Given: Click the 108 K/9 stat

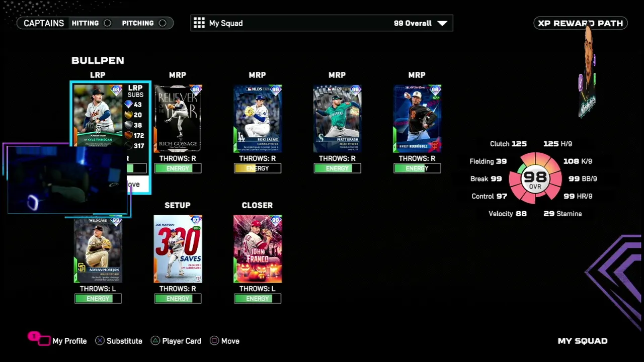Looking at the screenshot, I should [578, 161].
